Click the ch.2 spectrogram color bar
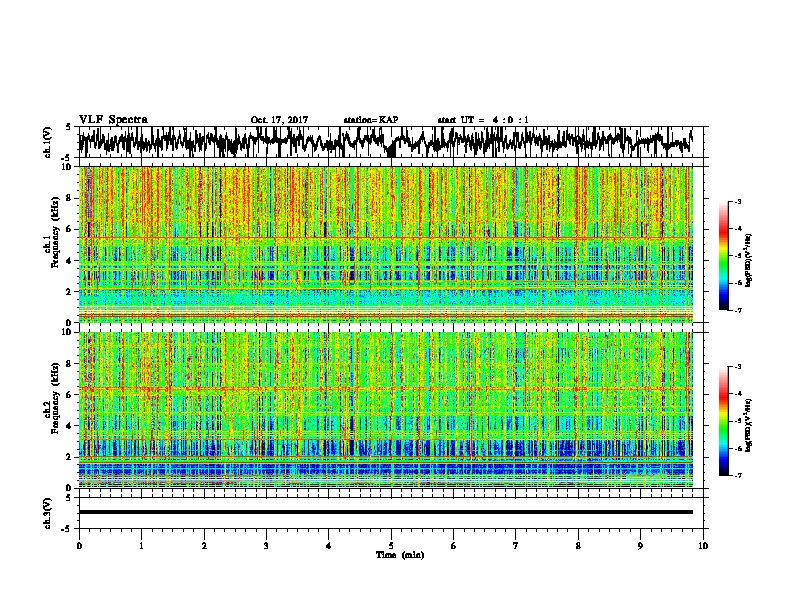The height and width of the screenshot is (612, 792). coord(724,421)
